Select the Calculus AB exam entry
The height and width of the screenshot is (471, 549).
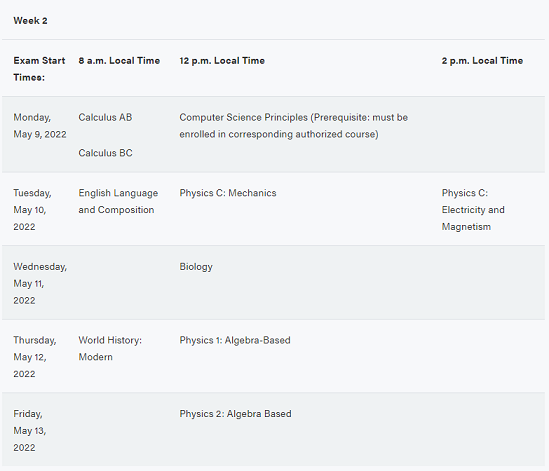point(105,117)
